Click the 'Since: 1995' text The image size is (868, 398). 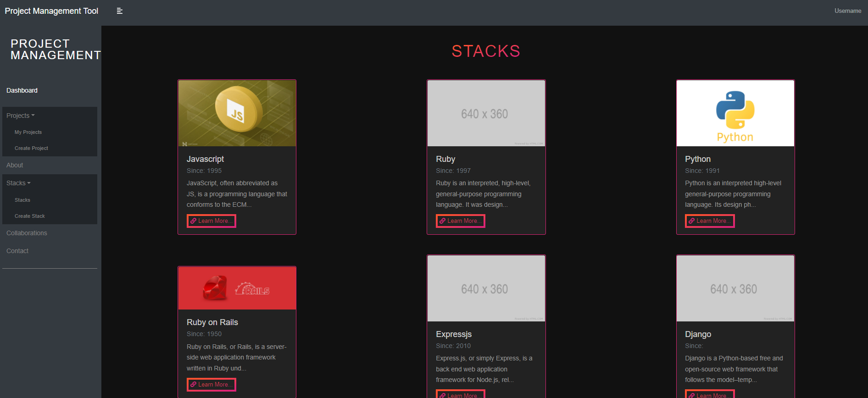(204, 171)
